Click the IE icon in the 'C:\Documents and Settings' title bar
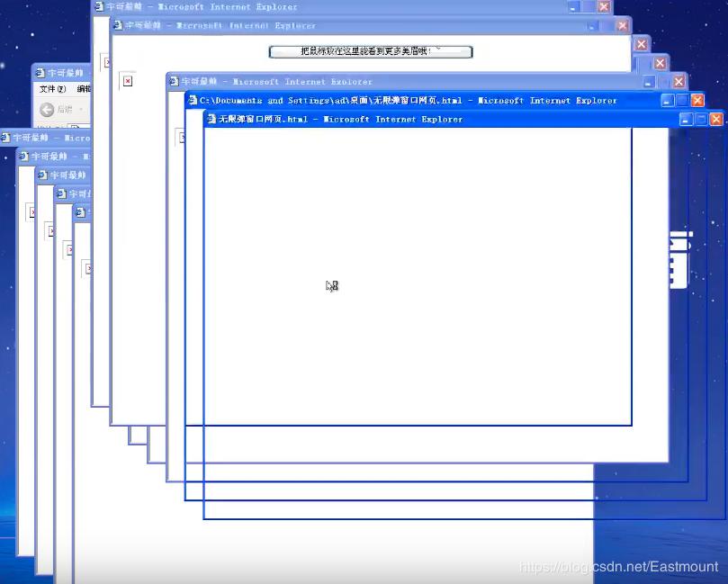This screenshot has width=728, height=584. [x=193, y=100]
